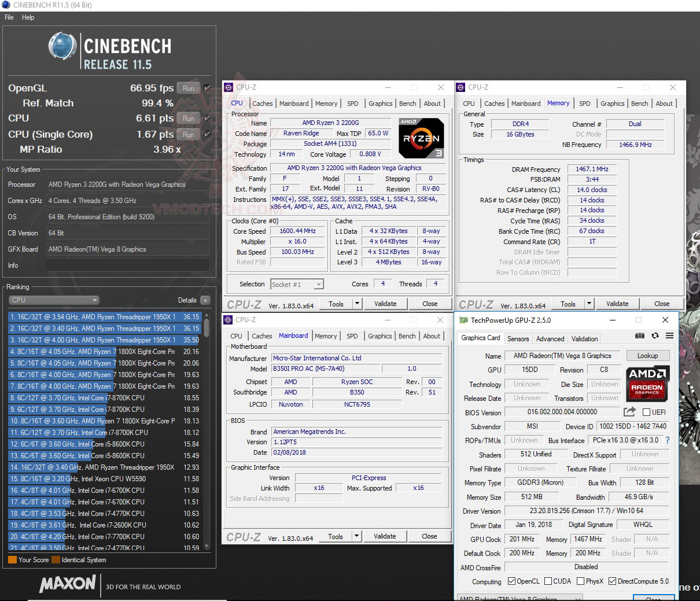700x601 pixels.
Task: Open the Validation tab in GPU-Z
Action: [585, 339]
